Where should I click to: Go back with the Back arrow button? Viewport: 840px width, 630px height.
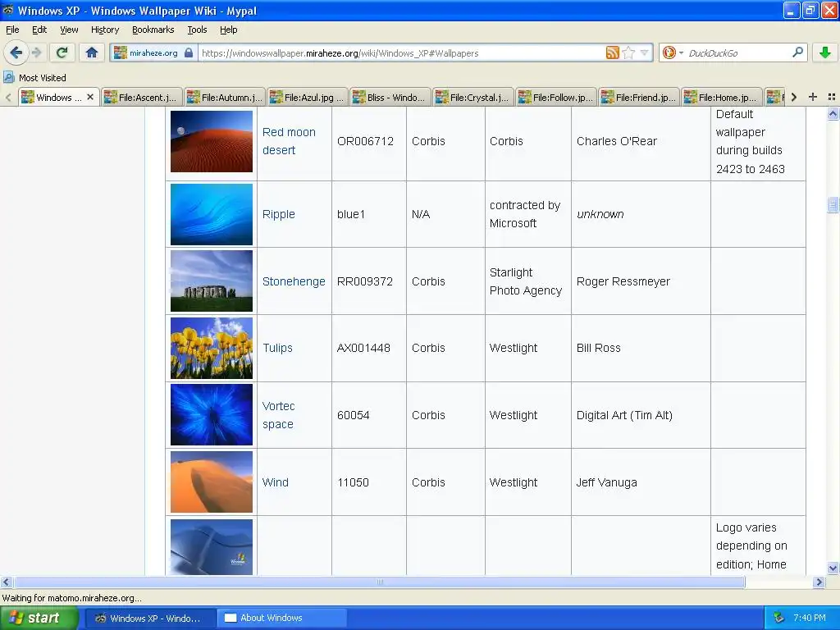coord(16,52)
